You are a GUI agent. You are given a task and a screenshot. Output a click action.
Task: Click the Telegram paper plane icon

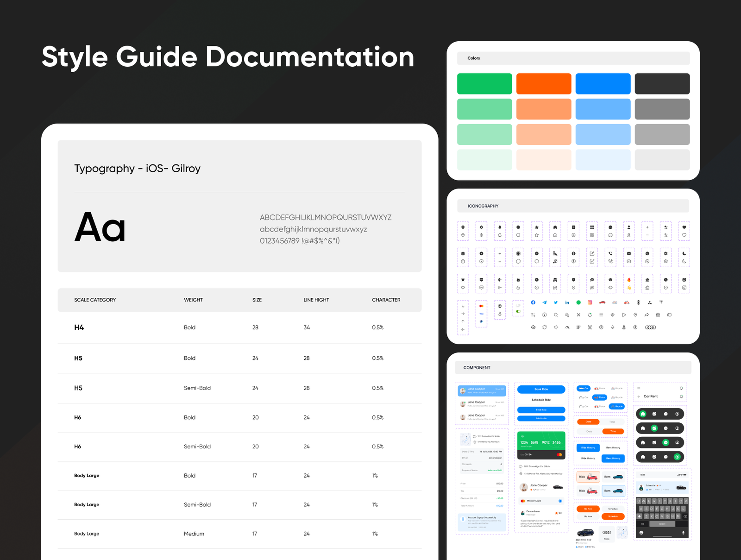click(545, 302)
